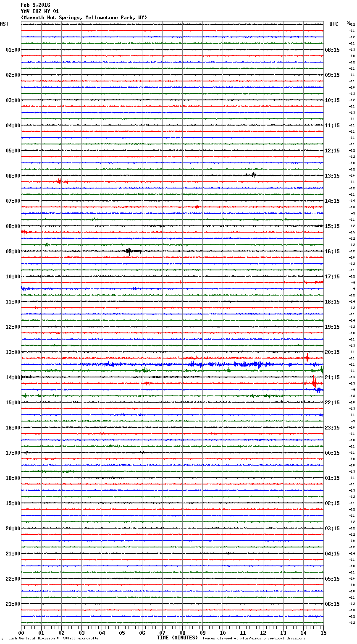Screen dimensions: 357x644
Task: Select the '10:00' MST time label
Action: pyautogui.click(x=13, y=277)
